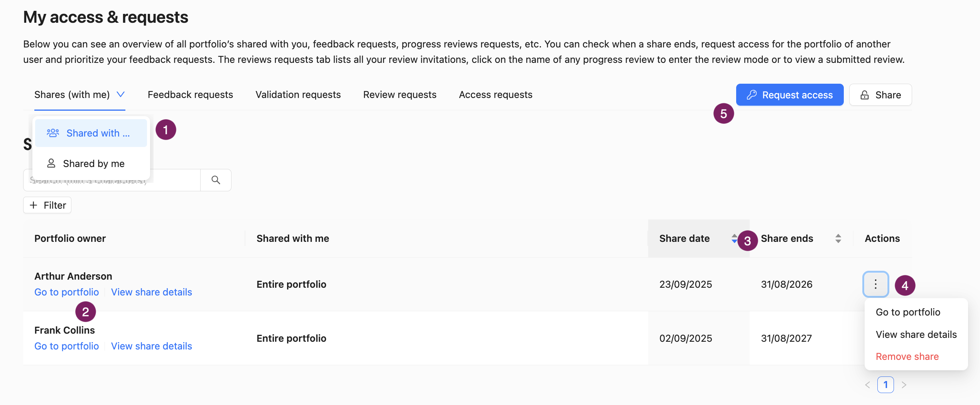
Task: Click the padlock icon on Share button
Action: (x=865, y=95)
